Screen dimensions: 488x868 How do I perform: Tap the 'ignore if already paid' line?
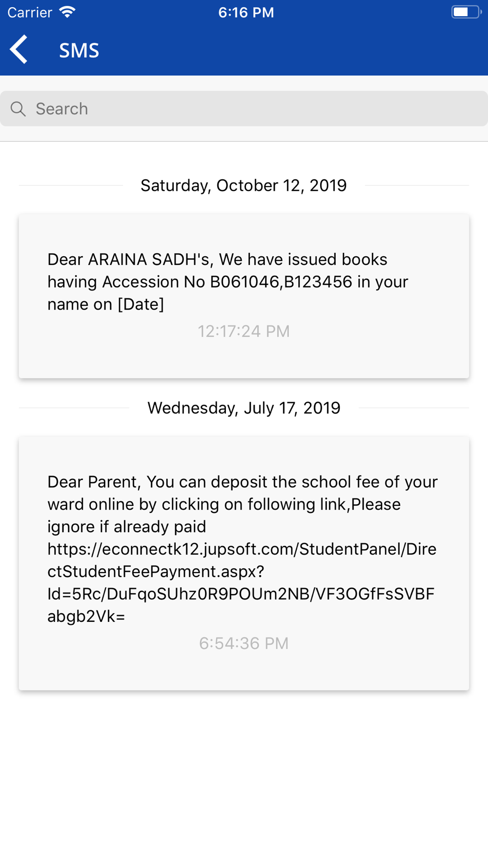point(127,527)
